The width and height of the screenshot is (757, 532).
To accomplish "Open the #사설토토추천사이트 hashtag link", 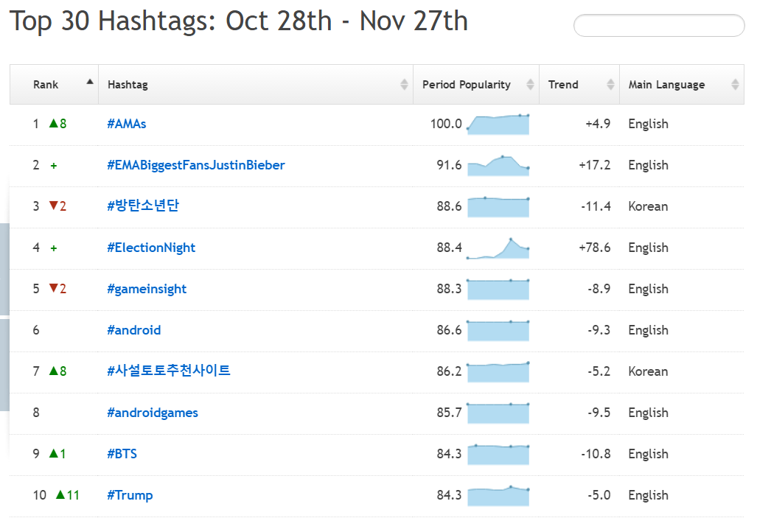I will [169, 371].
